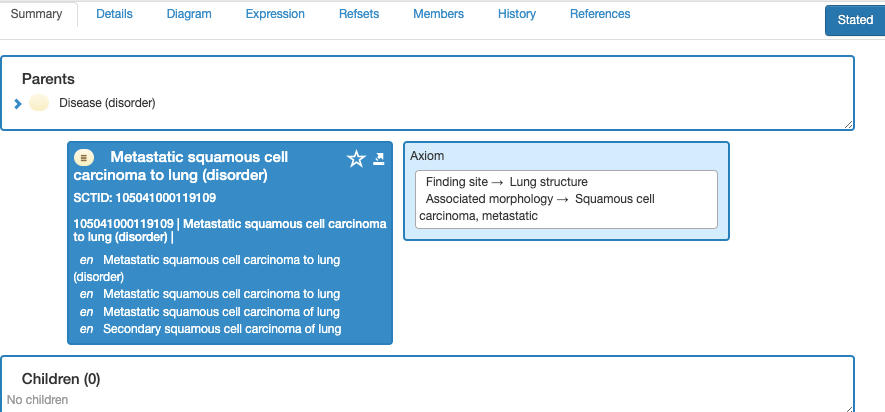Go to the Expression tab
This screenshot has height=412, width=885.
click(x=275, y=14)
